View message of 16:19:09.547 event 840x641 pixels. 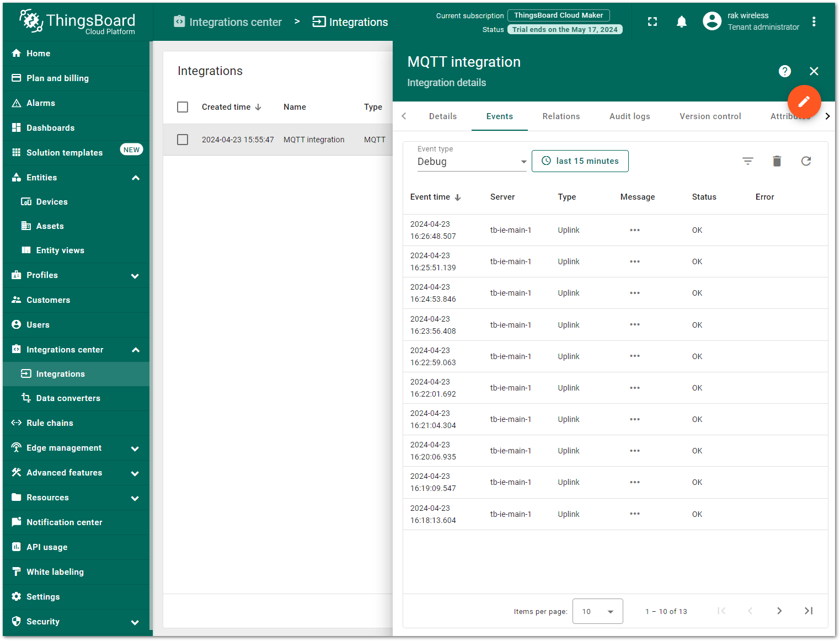pos(635,482)
